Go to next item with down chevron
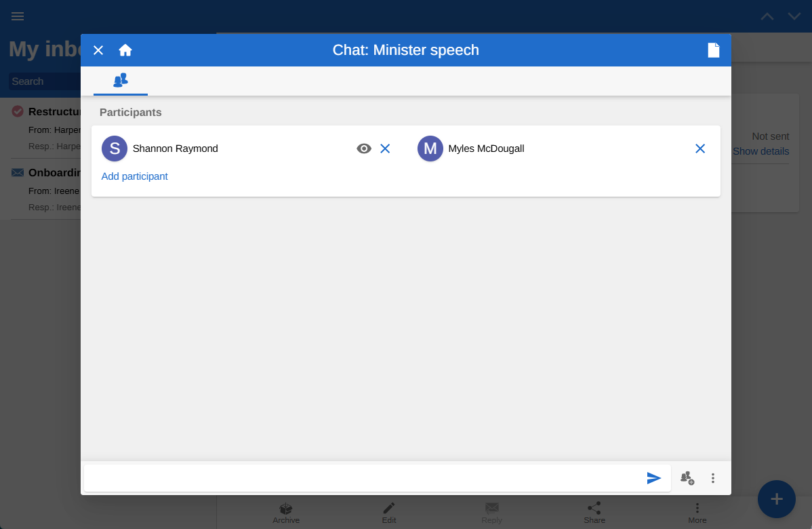 [794, 16]
